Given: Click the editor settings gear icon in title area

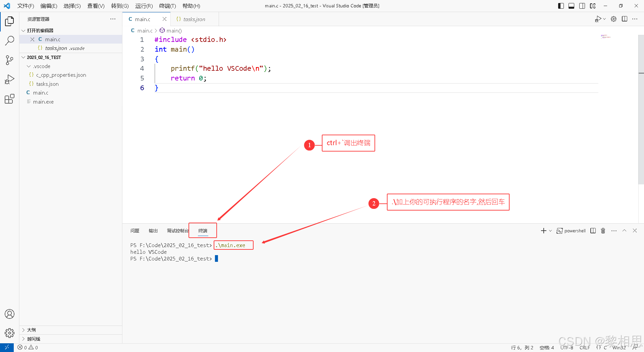Looking at the screenshot, I should [613, 19].
